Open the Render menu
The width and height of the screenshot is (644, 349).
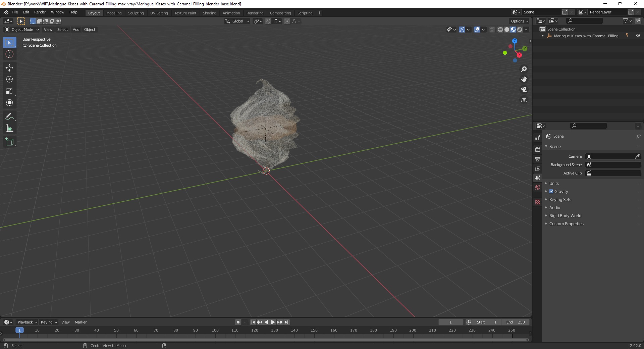pos(40,12)
